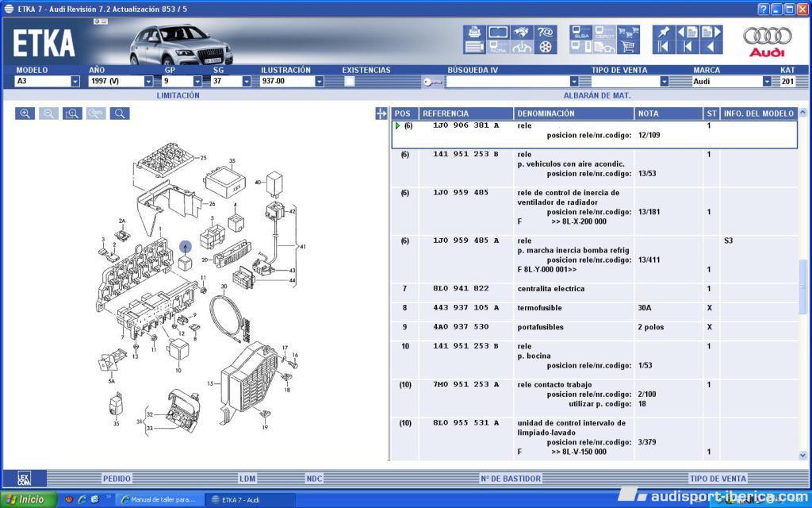Click the Referencia column header

[466, 114]
